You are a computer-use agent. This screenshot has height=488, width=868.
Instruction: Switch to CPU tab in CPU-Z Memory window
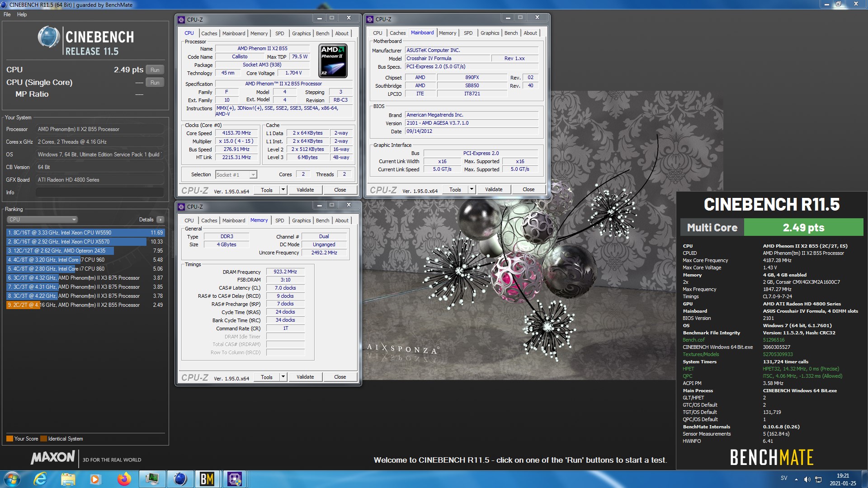point(189,221)
